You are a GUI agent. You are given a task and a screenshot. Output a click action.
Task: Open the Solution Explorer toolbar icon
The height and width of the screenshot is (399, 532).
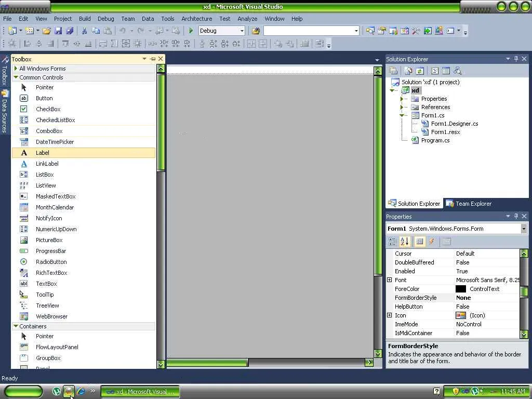370,31
